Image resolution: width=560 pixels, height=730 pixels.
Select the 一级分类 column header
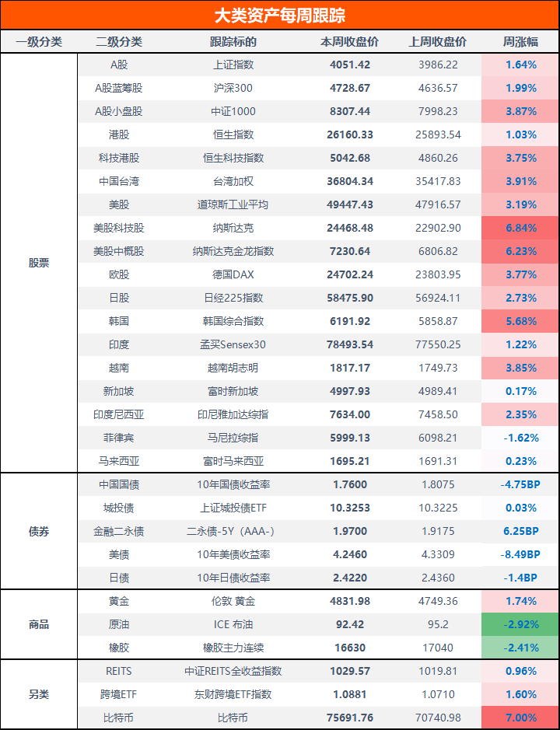[39, 42]
